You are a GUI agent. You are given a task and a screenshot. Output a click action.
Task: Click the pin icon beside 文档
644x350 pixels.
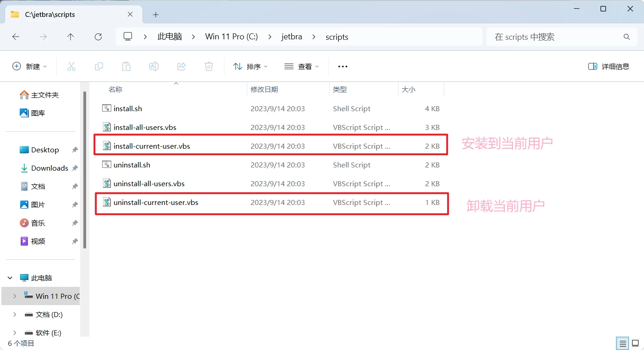(75, 187)
